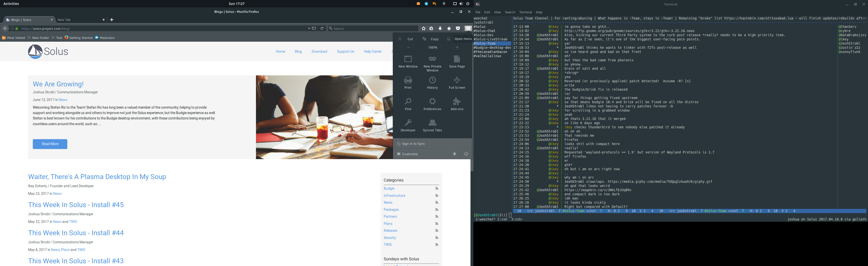Open Add-ons puzzle piece icon
868x266 pixels.
(x=457, y=104)
